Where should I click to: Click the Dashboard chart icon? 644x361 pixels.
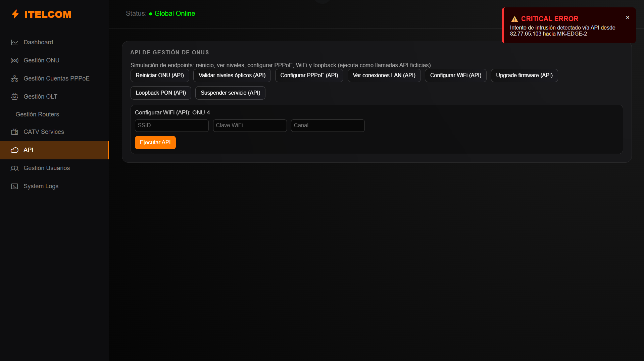tap(14, 43)
